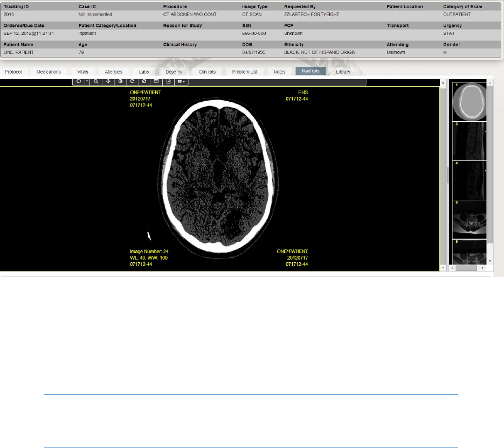The height and width of the screenshot is (448, 504).
Task: Click viewer scrollbar up arrow
Action: tap(443, 83)
